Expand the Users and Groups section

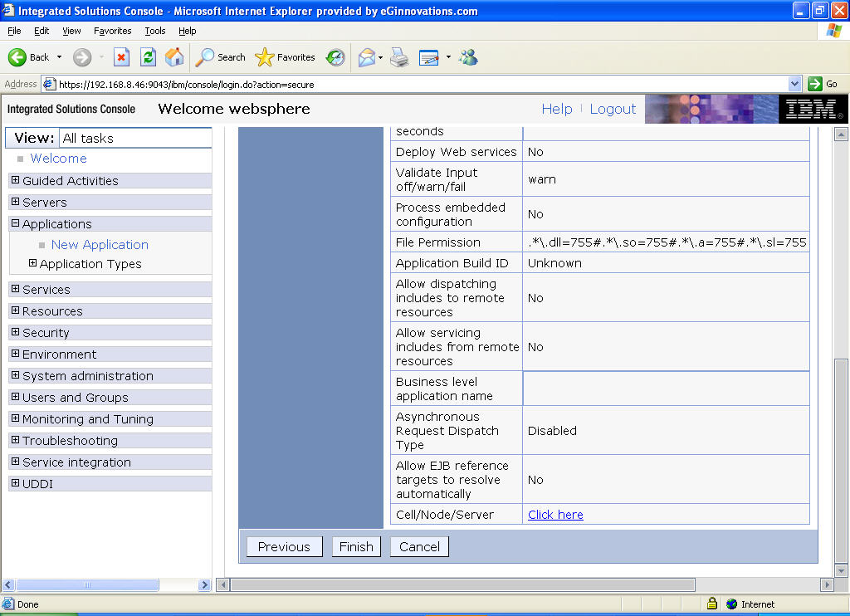(x=15, y=397)
